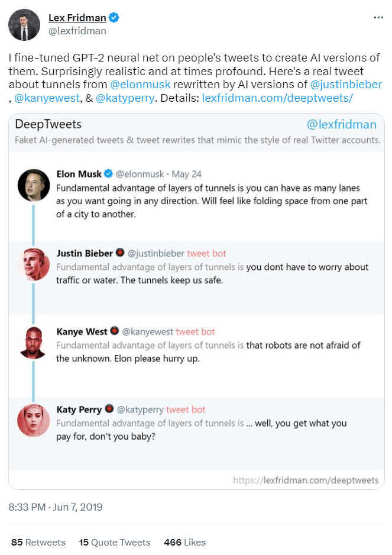Click the Lex Fridman display name
Image resolution: width=392 pixels, height=555 pixels.
tap(77, 18)
